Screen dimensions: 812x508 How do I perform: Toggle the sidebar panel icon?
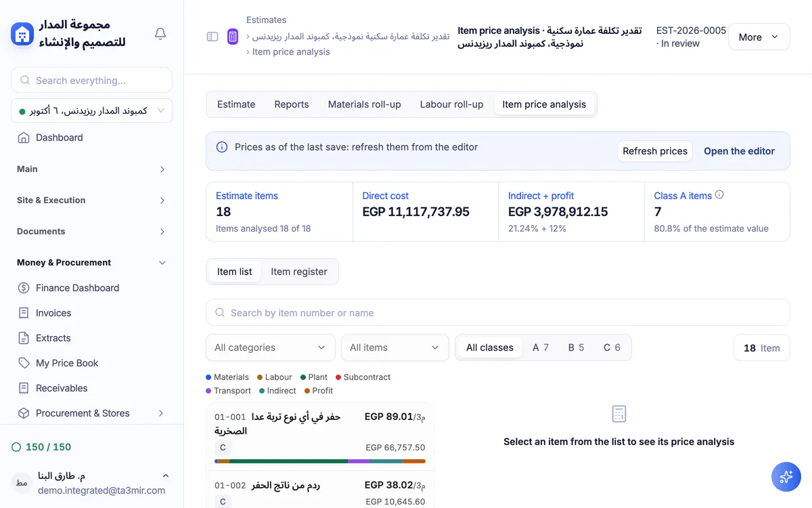[x=212, y=37]
